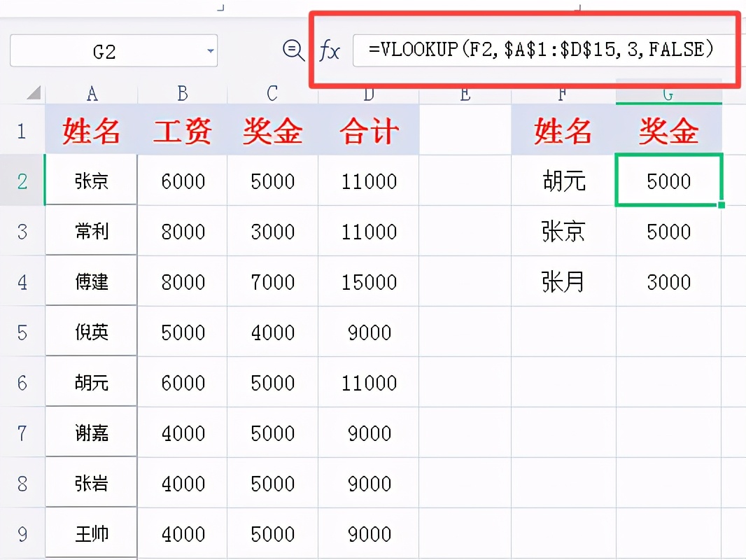The height and width of the screenshot is (560, 746).
Task: Click the fill handle of cell G2
Action: (x=722, y=204)
